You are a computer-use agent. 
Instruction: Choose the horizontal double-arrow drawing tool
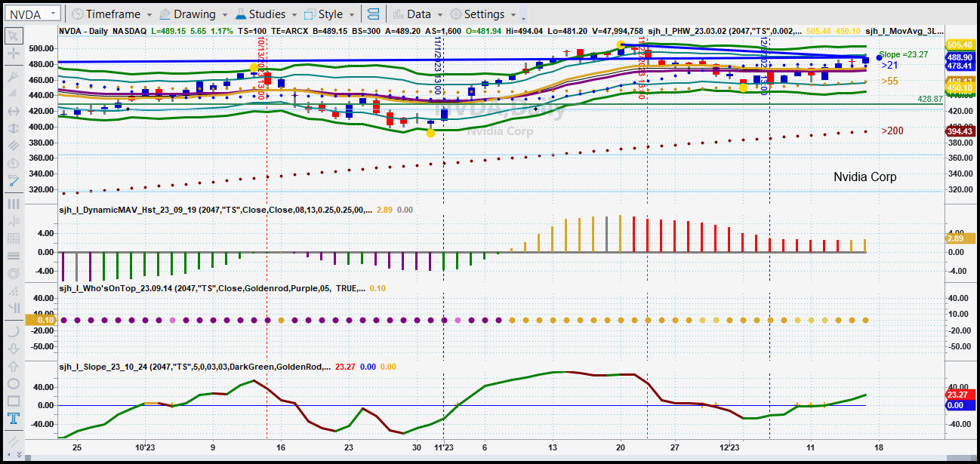[x=13, y=111]
